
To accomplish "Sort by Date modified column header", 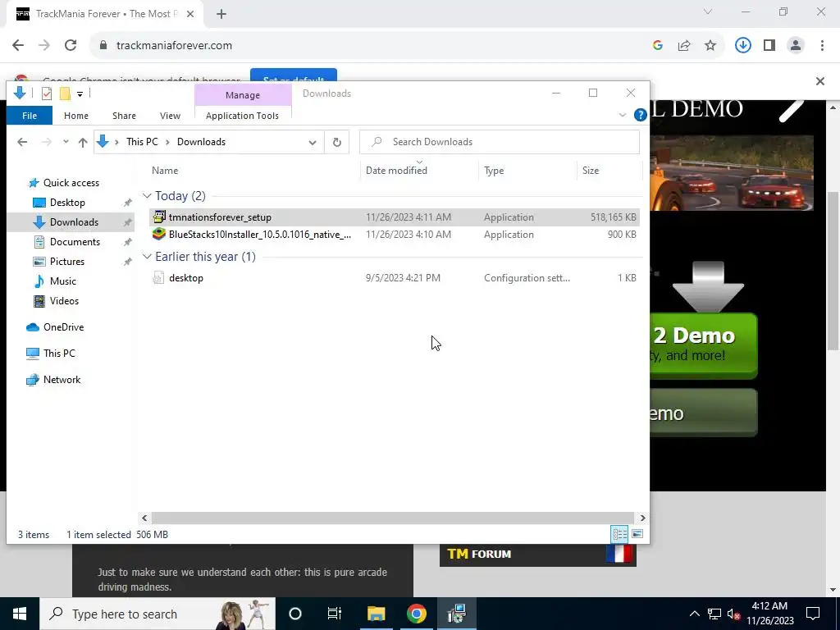I will tap(396, 171).
